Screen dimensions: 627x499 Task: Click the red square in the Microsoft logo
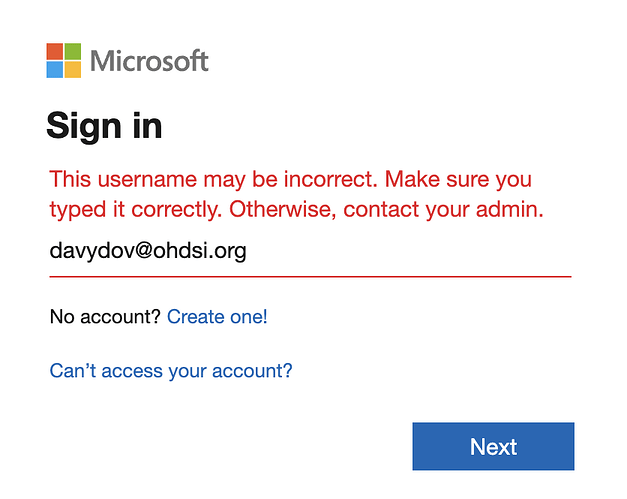click(55, 52)
